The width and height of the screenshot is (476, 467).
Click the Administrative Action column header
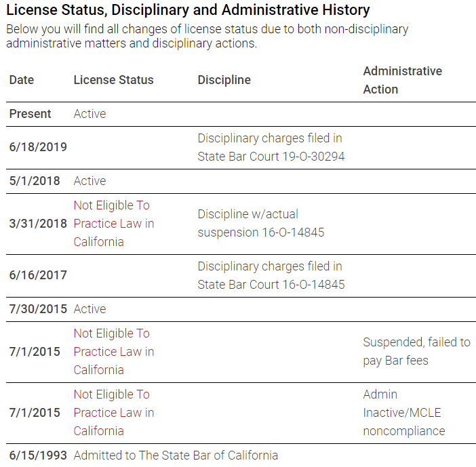[403, 80]
